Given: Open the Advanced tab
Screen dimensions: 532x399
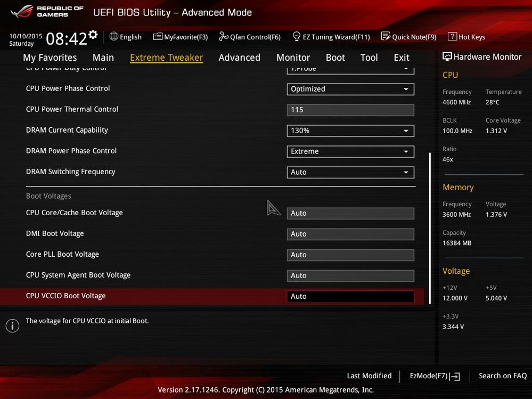Looking at the screenshot, I should click(x=240, y=58).
